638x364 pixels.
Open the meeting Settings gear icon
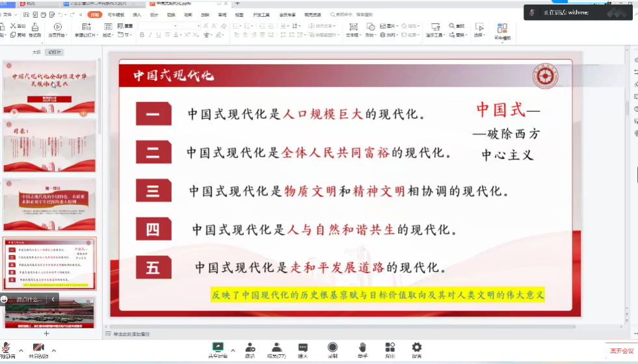[x=417, y=350]
